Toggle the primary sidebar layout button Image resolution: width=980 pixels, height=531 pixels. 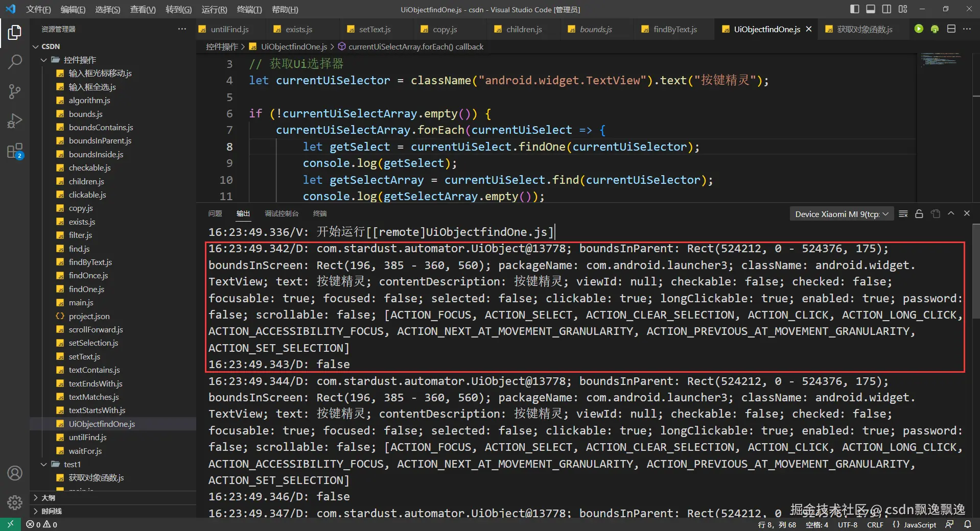point(854,9)
